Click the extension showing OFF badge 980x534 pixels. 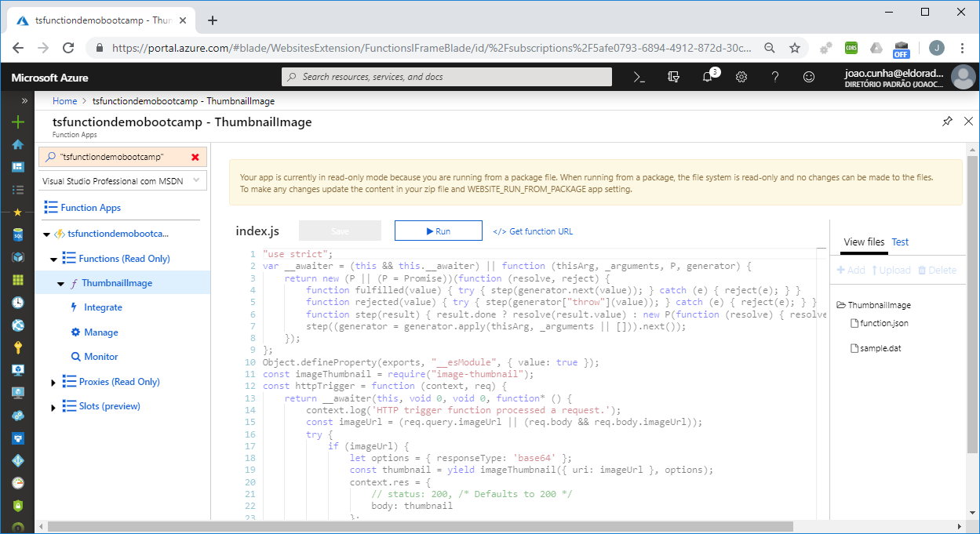click(x=901, y=49)
